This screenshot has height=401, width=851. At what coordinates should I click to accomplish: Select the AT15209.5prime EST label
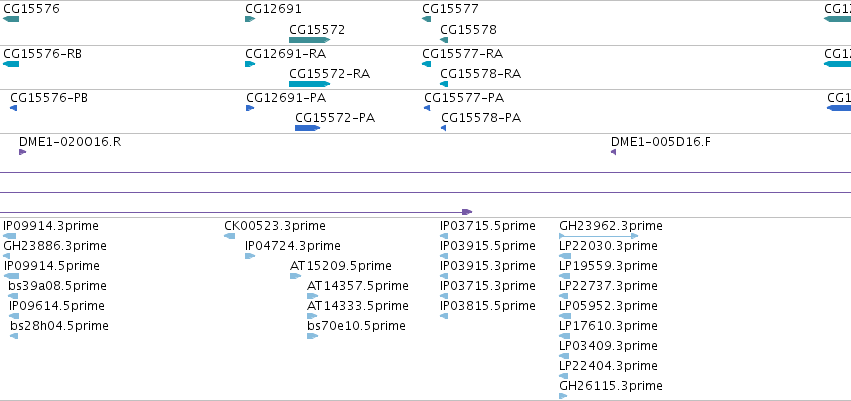pyautogui.click(x=340, y=266)
